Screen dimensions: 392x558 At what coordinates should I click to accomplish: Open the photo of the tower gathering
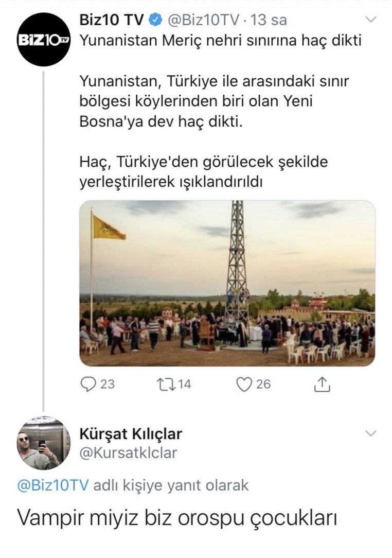227,283
